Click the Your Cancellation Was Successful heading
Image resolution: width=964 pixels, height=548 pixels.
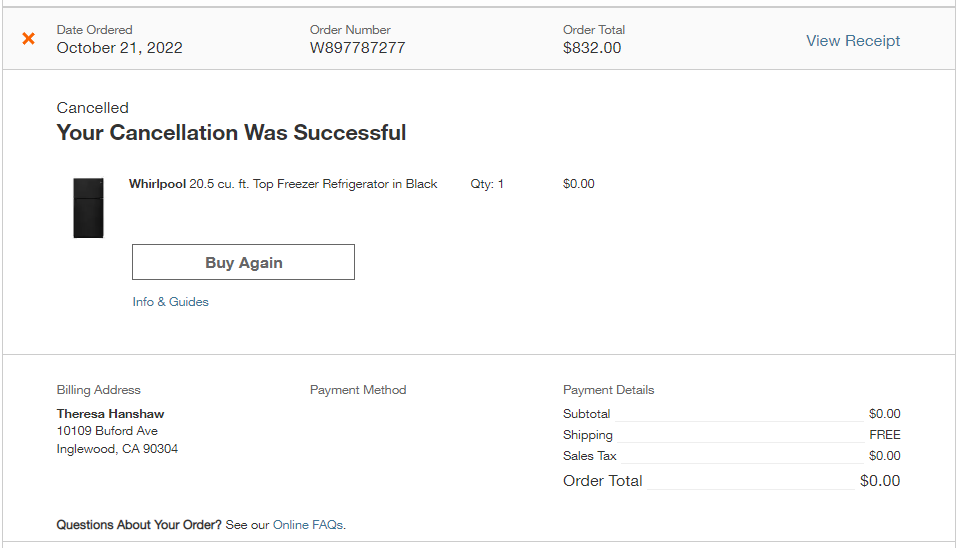(x=231, y=133)
